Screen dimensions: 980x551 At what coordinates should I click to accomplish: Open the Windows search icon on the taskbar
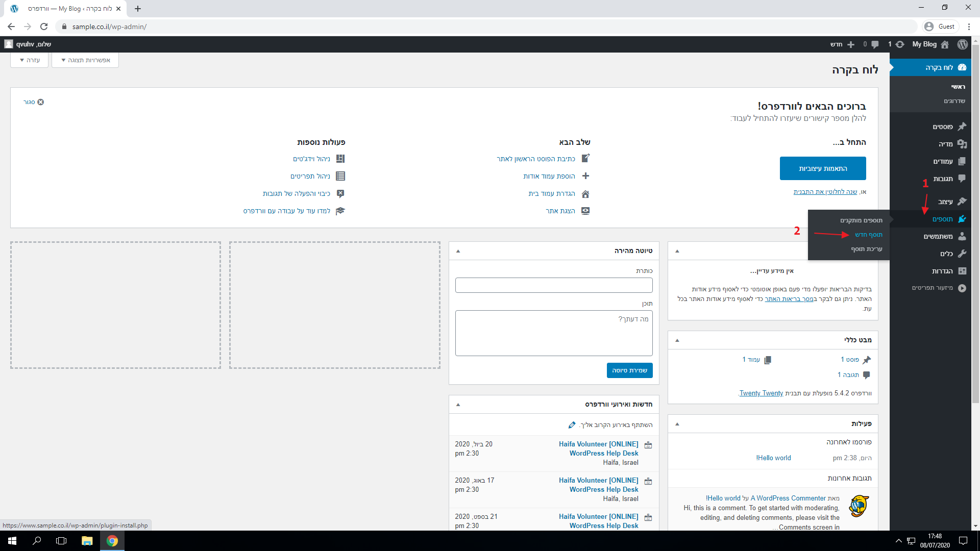pos(37,541)
